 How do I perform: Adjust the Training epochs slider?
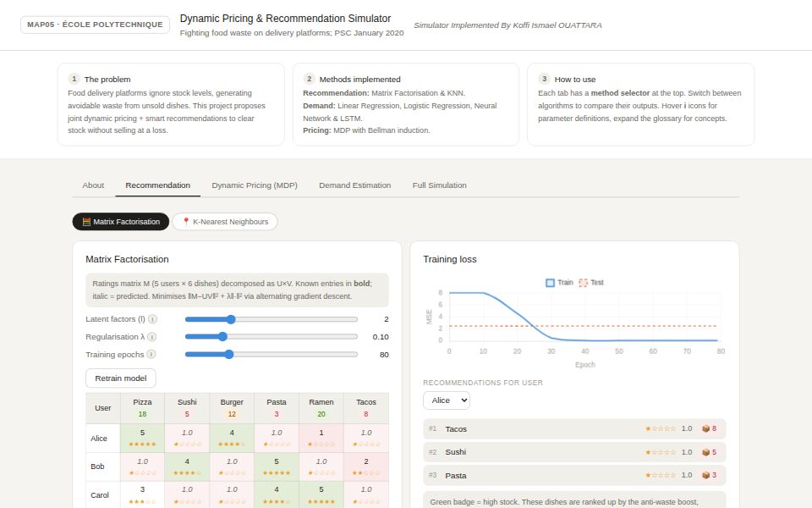(272, 355)
